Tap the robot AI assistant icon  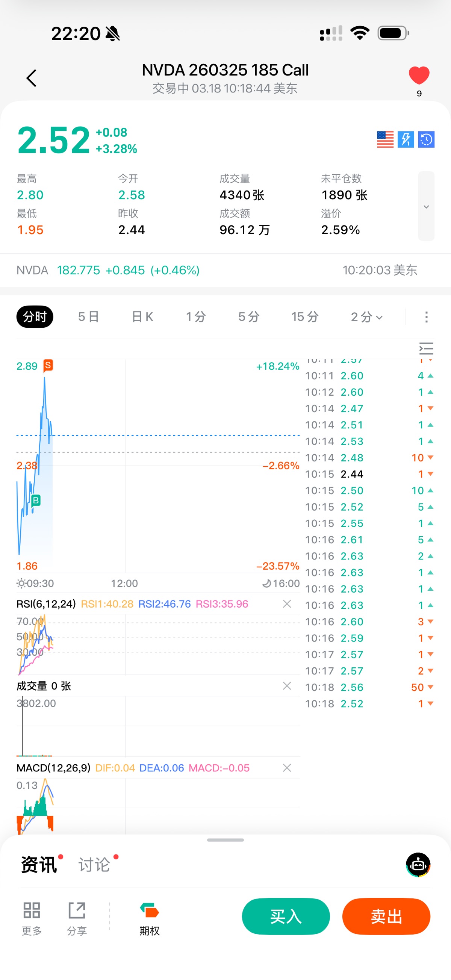(418, 865)
